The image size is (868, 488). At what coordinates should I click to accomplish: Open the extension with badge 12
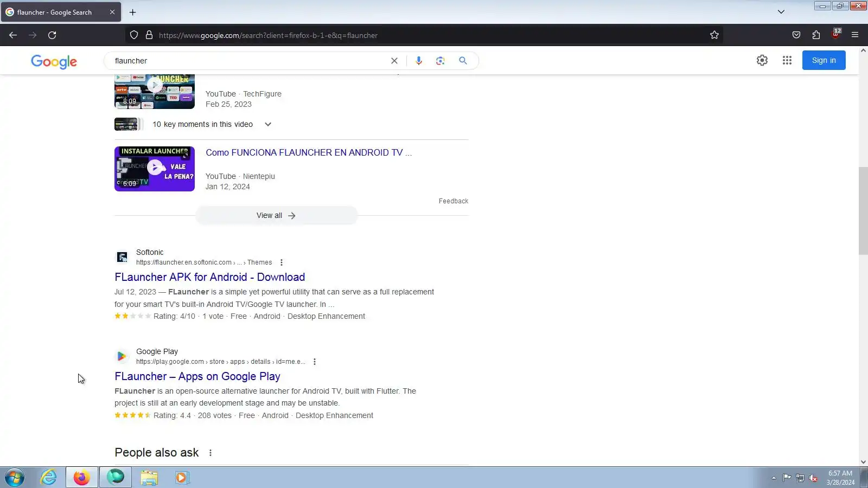pyautogui.click(x=836, y=34)
